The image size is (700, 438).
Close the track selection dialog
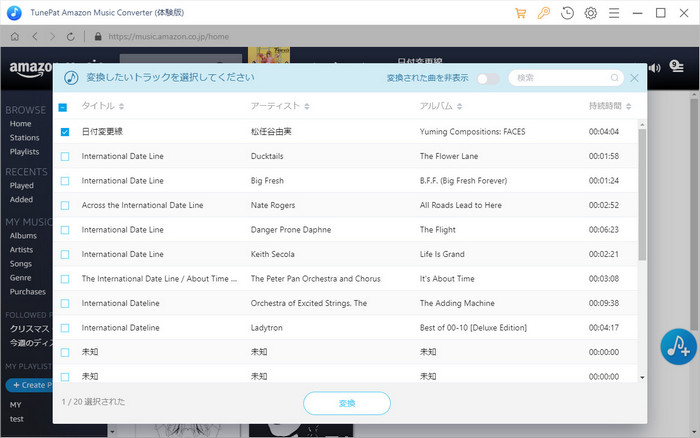pyautogui.click(x=634, y=78)
